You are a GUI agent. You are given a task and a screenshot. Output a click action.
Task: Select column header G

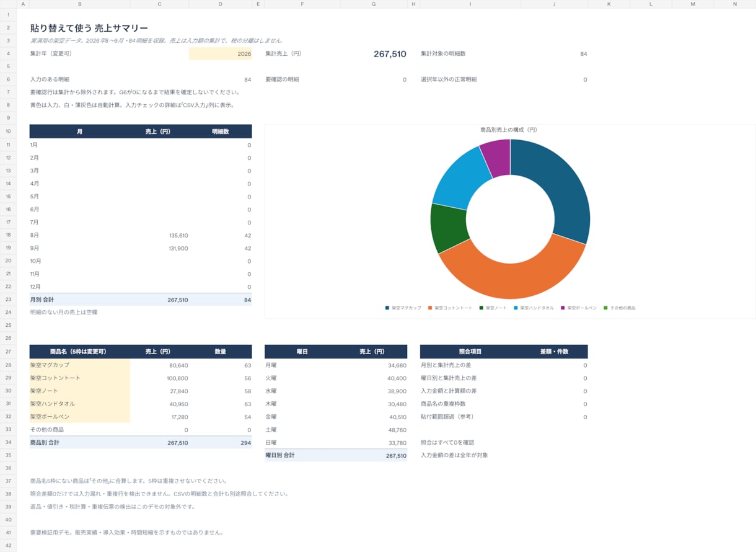tap(373, 4)
